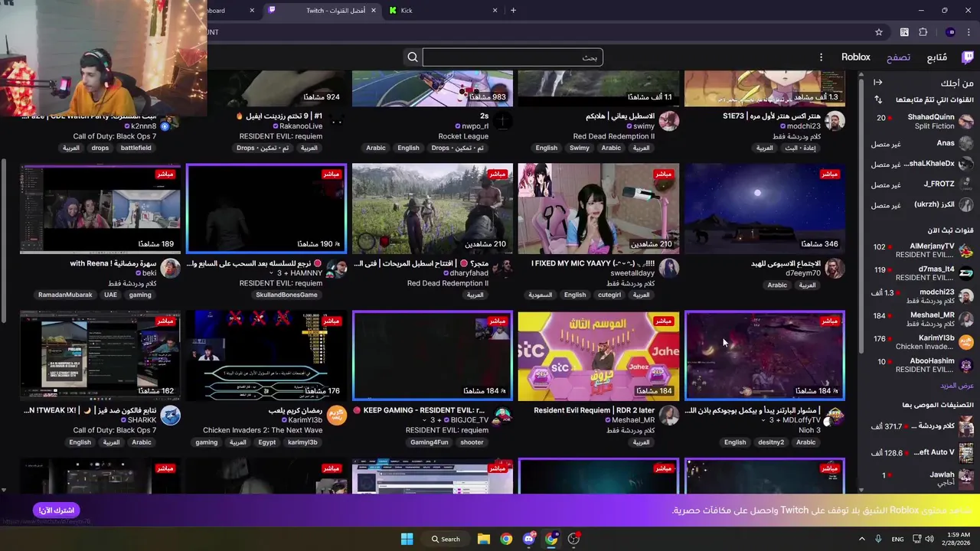Open the Nioh 3 category link
This screenshot has height=551, width=980.
click(809, 430)
